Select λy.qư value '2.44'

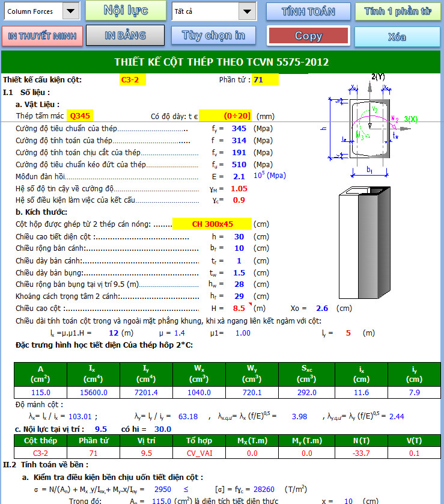pos(397,417)
